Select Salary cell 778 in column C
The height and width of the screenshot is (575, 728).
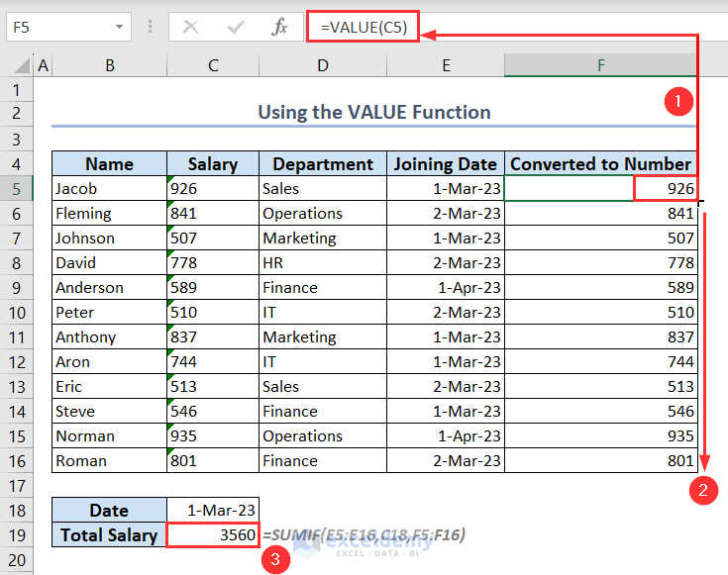[213, 262]
